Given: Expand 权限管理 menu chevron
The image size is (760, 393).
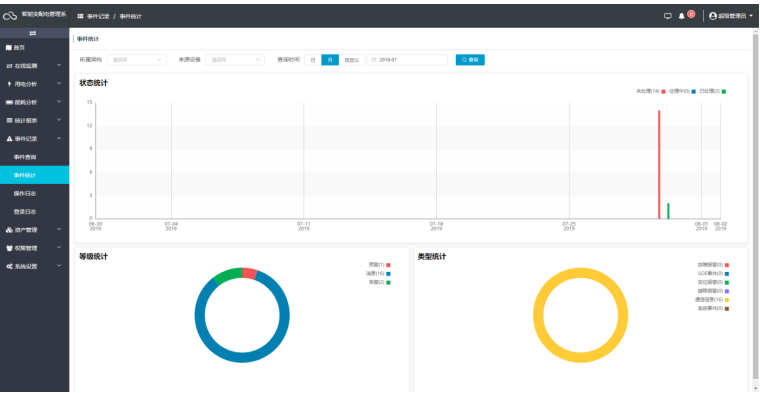Looking at the screenshot, I should [59, 248].
